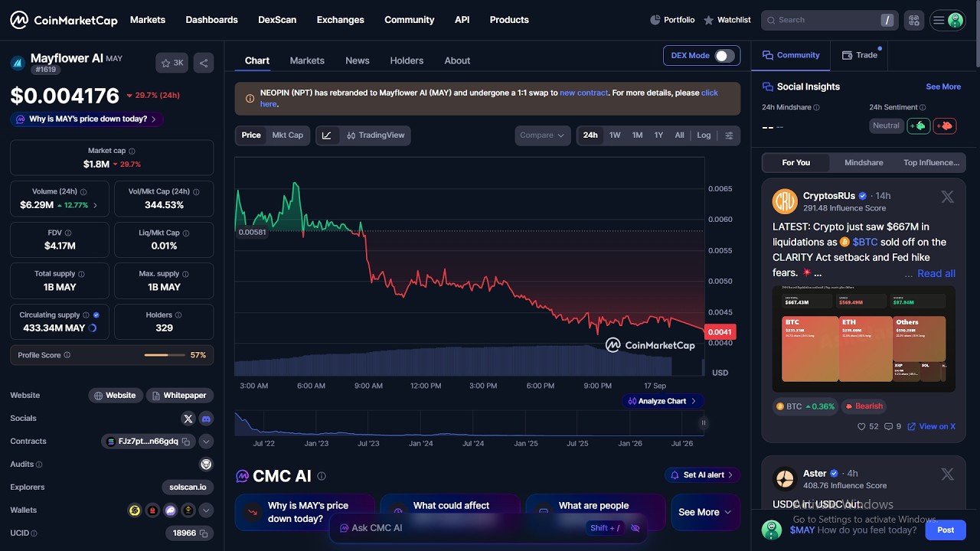The height and width of the screenshot is (551, 980).
Task: Click the search slash shortcut icon
Action: pyautogui.click(x=887, y=20)
